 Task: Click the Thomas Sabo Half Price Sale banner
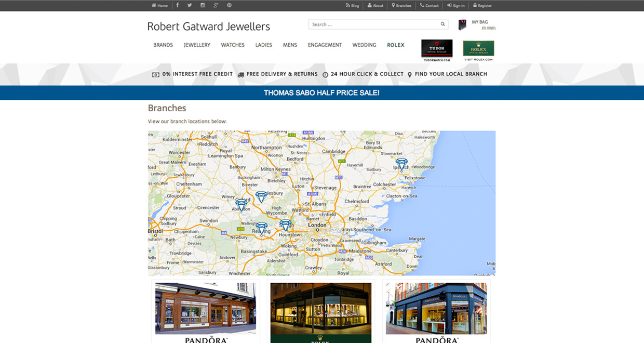click(x=321, y=93)
